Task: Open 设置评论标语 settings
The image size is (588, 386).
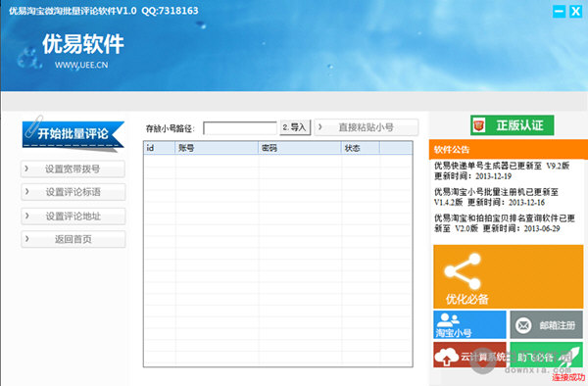Action: tap(73, 192)
